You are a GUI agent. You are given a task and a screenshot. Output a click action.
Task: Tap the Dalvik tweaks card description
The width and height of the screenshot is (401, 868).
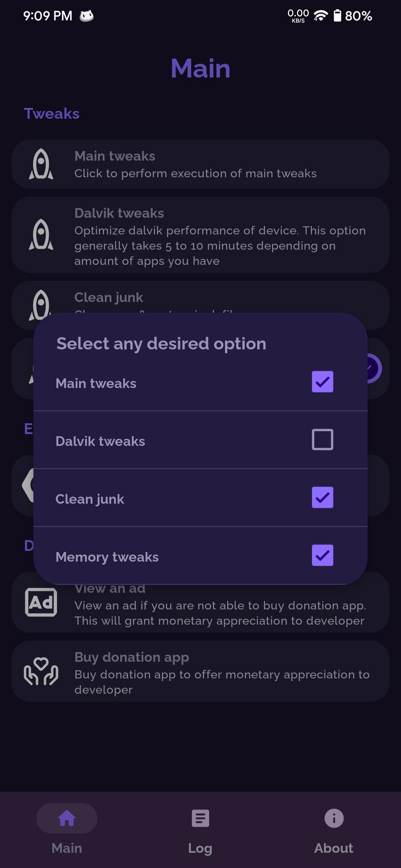220,246
